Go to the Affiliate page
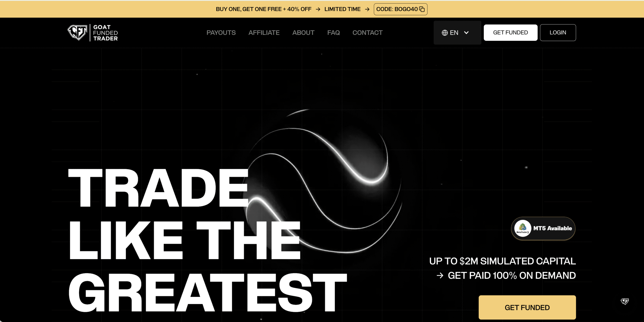Screen dimensions: 644x322 [264, 33]
